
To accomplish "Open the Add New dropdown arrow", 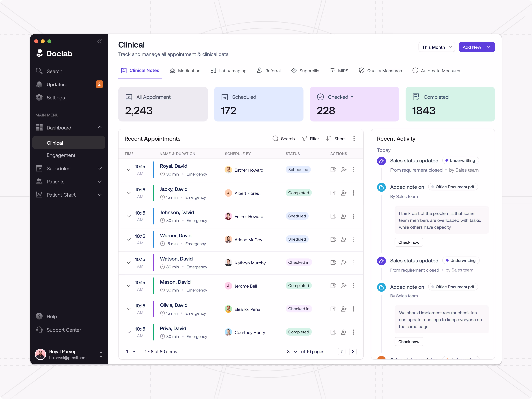I will (x=489, y=47).
